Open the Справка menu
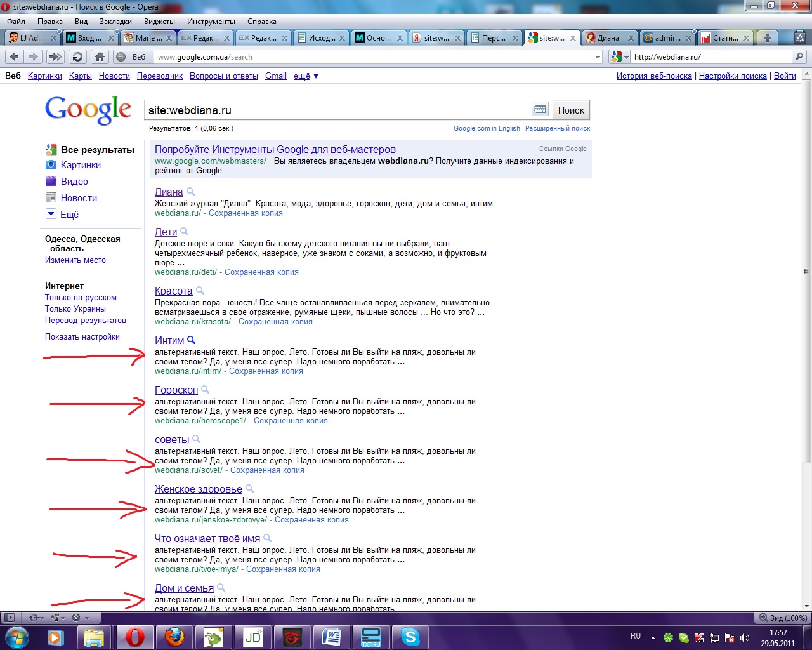This screenshot has width=812, height=650. coord(262,22)
